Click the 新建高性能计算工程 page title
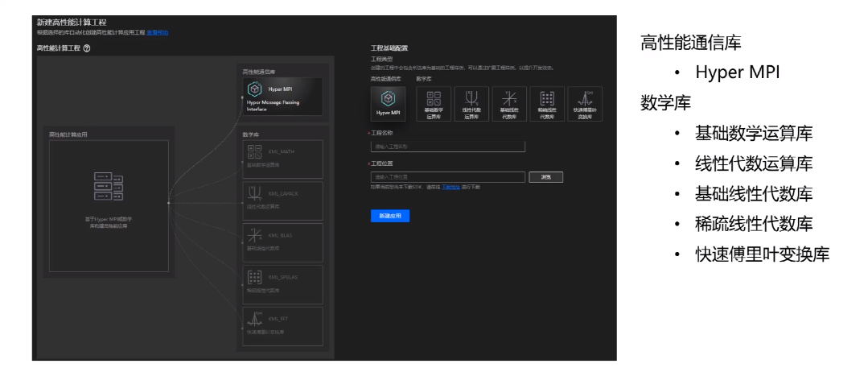The image size is (868, 372). [72, 23]
